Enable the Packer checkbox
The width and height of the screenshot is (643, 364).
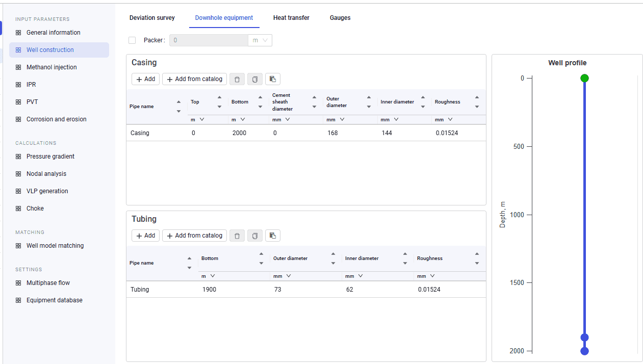(132, 40)
